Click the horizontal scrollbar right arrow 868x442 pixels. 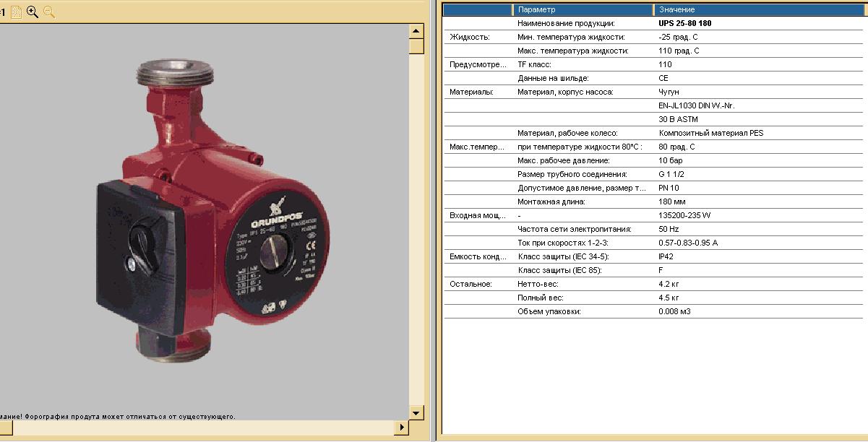click(x=401, y=428)
